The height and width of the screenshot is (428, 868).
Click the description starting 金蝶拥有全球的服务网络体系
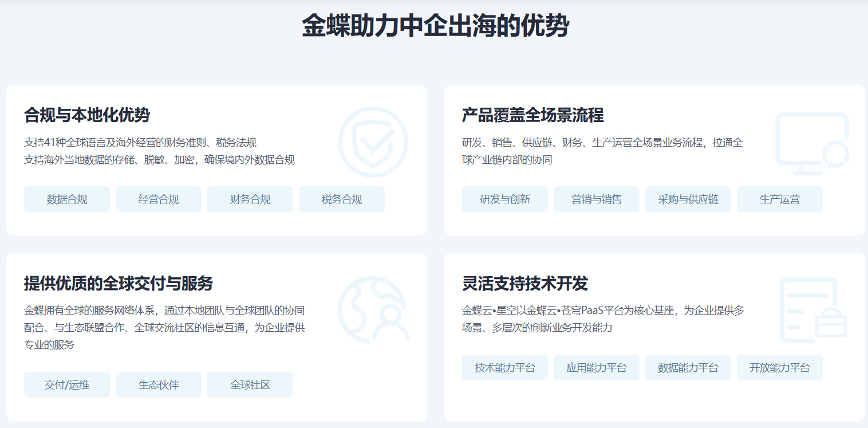pyautogui.click(x=165, y=328)
